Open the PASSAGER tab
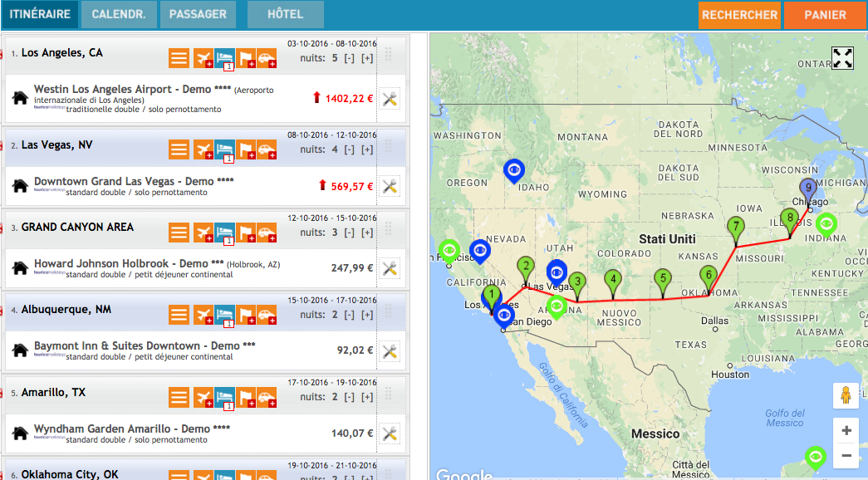Screen dimensions: 868x480 tap(198, 14)
